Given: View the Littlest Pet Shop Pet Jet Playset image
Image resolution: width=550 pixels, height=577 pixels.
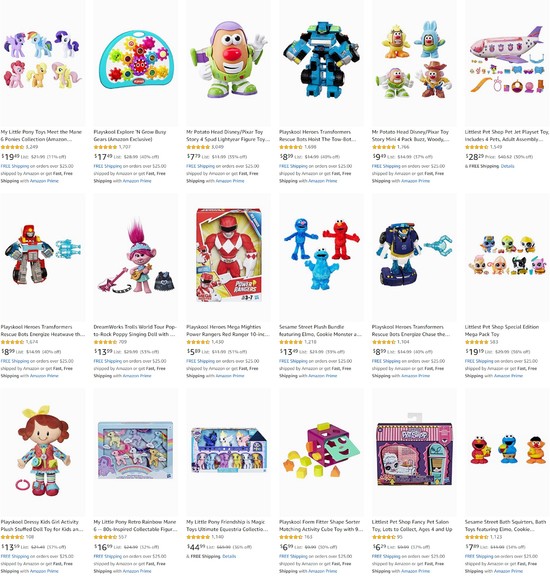Looking at the screenshot, I should tap(507, 60).
